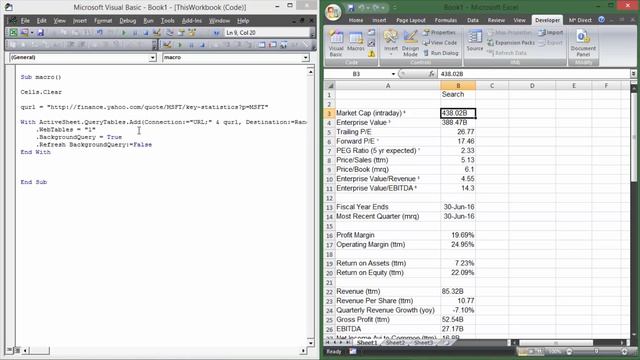Image resolution: width=640 pixels, height=360 pixels.
Task: Expand the macro procedure dropdown
Action: 305,58
